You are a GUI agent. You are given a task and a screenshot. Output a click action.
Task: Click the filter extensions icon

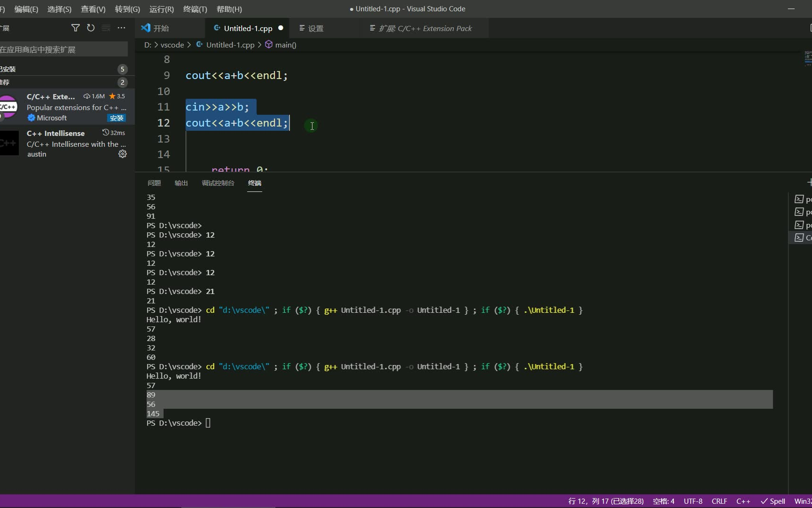(75, 28)
